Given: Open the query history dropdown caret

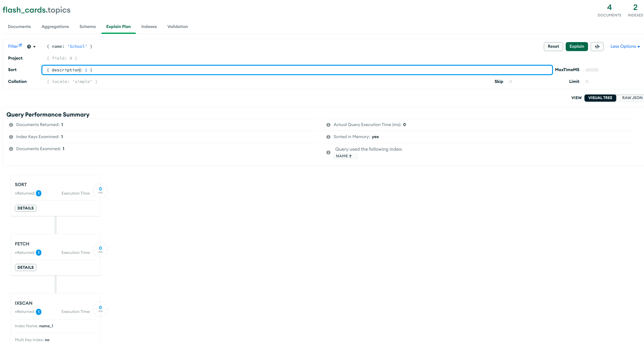Looking at the screenshot, I should point(34,47).
